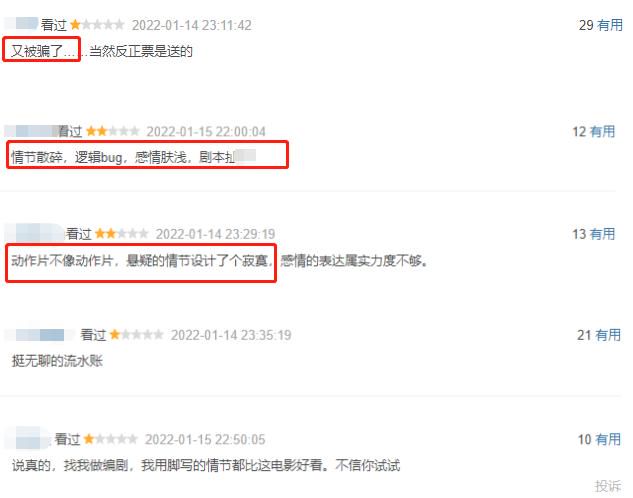Open the second reviewer's blurred username

coord(31,131)
